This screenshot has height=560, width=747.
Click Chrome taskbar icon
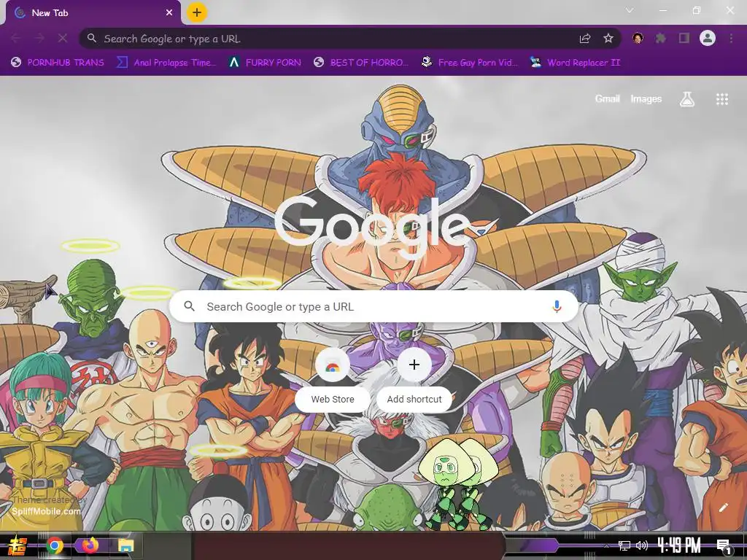click(x=55, y=545)
